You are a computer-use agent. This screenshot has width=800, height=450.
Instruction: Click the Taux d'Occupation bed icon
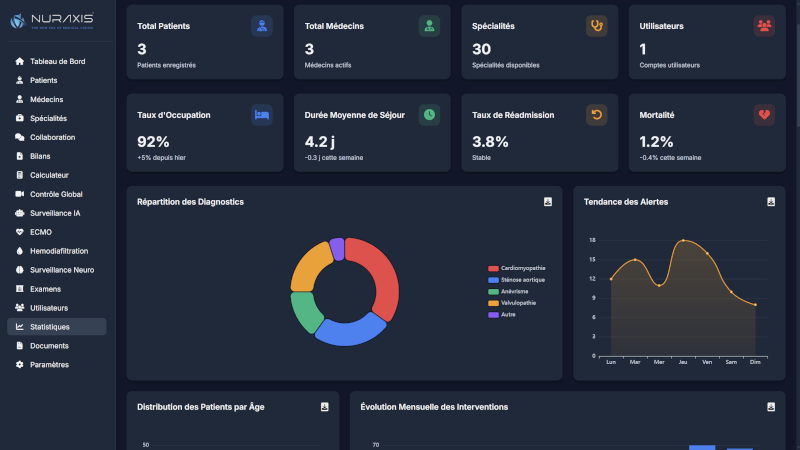pyautogui.click(x=261, y=115)
